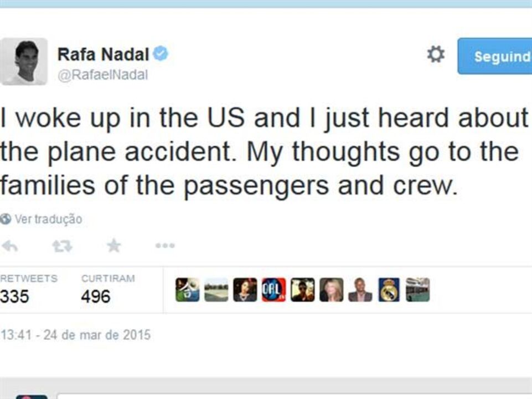This screenshot has height=399, width=532.
Task: Retweet this tweet via retweet icon
Action: tap(62, 245)
